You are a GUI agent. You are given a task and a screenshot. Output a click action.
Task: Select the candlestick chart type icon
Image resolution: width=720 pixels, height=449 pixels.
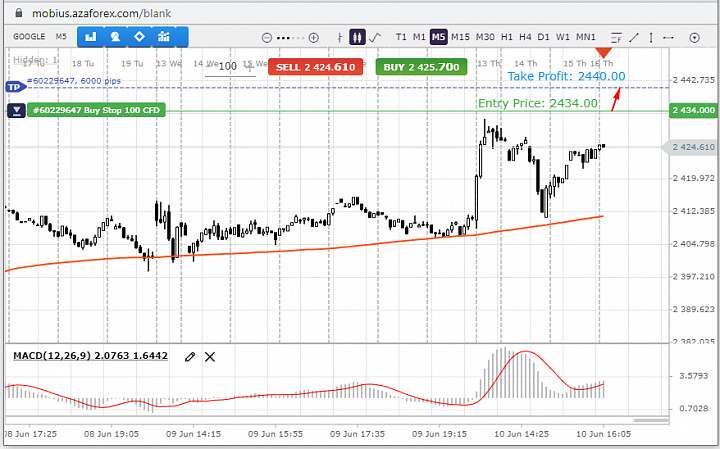pyautogui.click(x=357, y=37)
